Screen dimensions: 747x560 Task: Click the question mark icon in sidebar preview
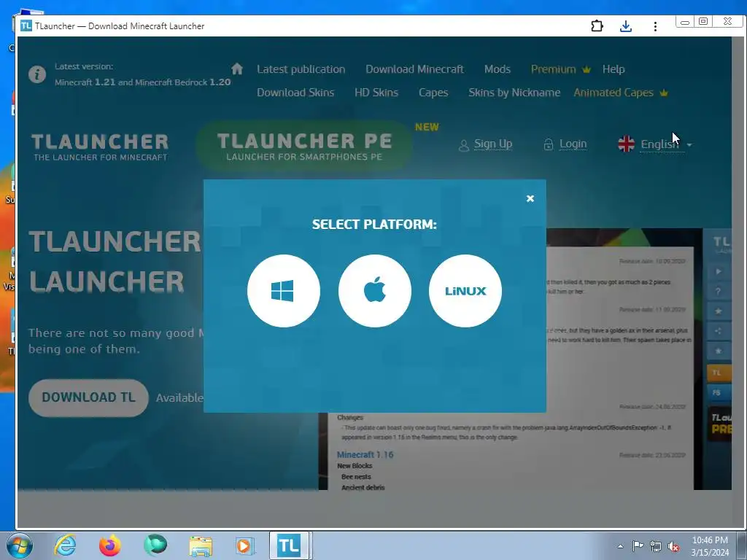tap(718, 291)
